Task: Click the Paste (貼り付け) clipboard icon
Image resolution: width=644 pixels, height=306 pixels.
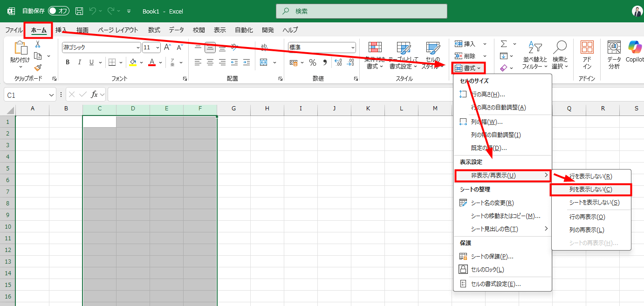Action: [x=20, y=48]
